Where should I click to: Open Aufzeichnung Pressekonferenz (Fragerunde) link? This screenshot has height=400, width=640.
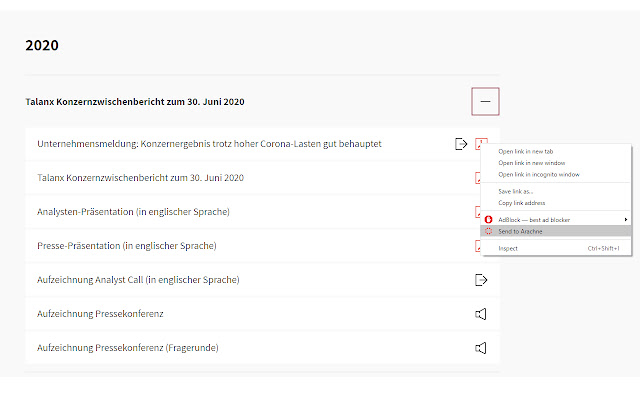pyautogui.click(x=128, y=348)
